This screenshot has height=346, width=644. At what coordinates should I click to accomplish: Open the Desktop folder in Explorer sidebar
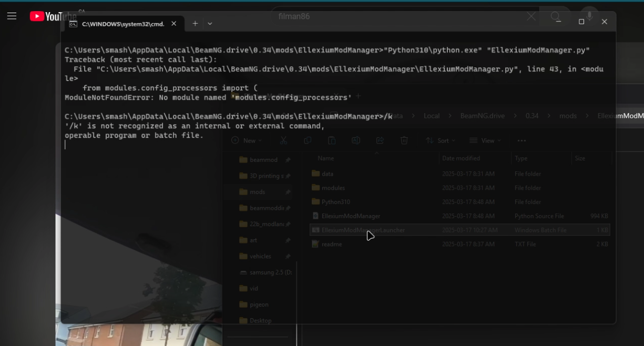[x=261, y=320]
